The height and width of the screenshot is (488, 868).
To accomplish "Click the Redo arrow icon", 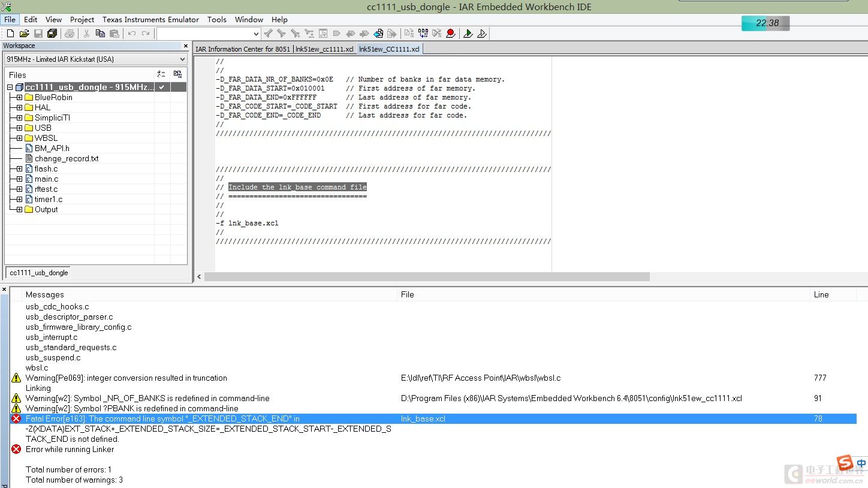I will [146, 34].
